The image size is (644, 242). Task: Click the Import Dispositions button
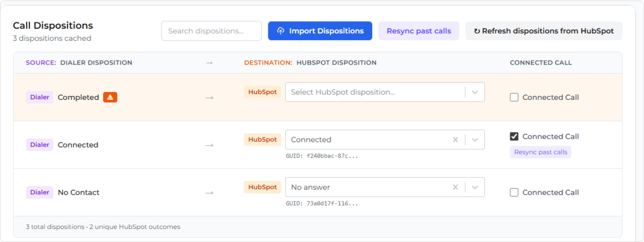(320, 31)
